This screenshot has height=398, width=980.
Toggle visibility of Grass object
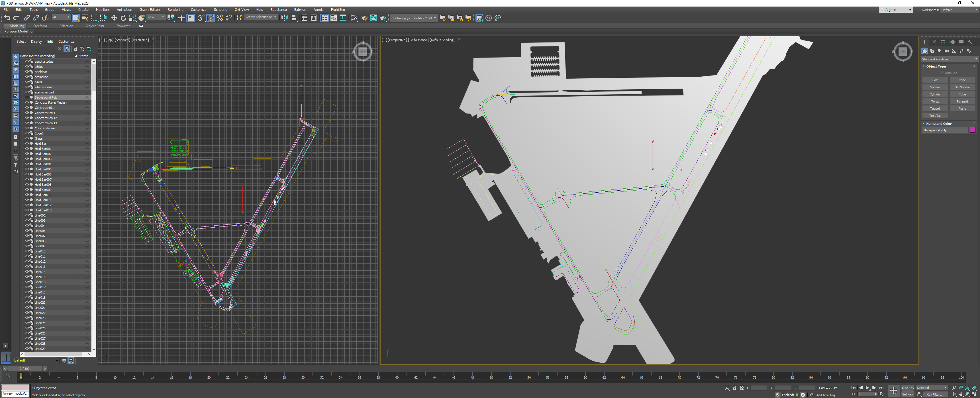pyautogui.click(x=27, y=138)
